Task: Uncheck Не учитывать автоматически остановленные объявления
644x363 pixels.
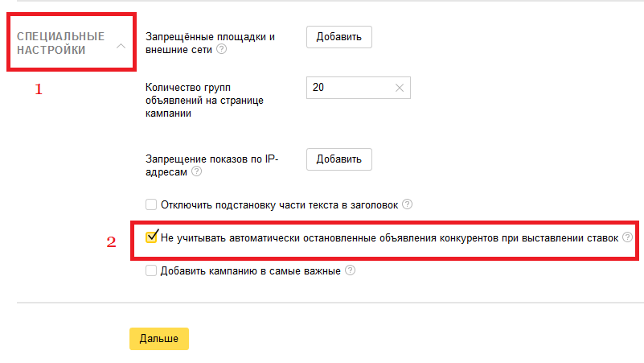Action: [151, 237]
